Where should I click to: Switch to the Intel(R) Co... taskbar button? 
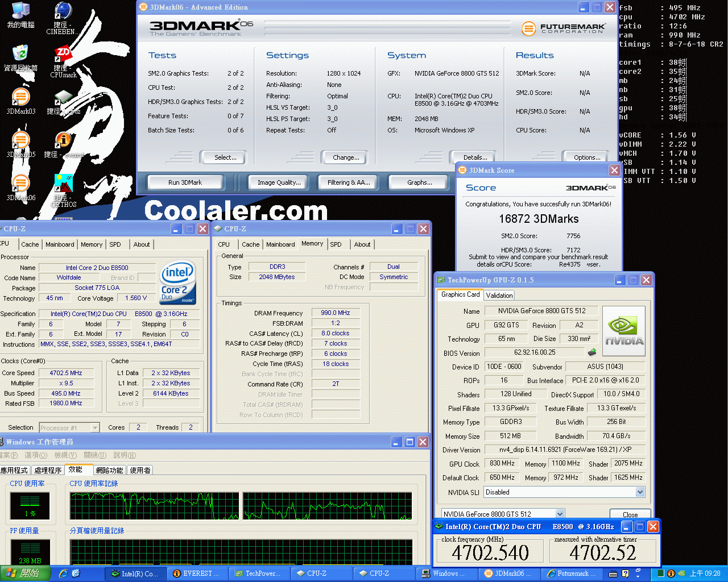pos(135,573)
